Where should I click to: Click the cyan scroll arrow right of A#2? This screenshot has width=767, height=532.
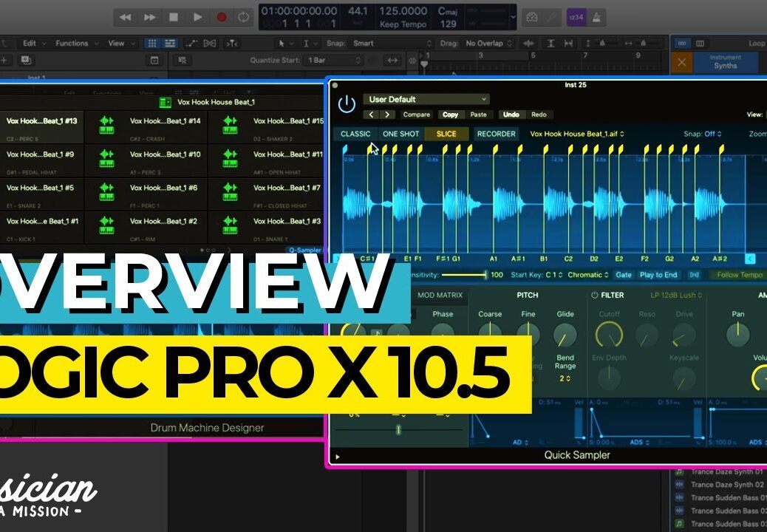750,259
